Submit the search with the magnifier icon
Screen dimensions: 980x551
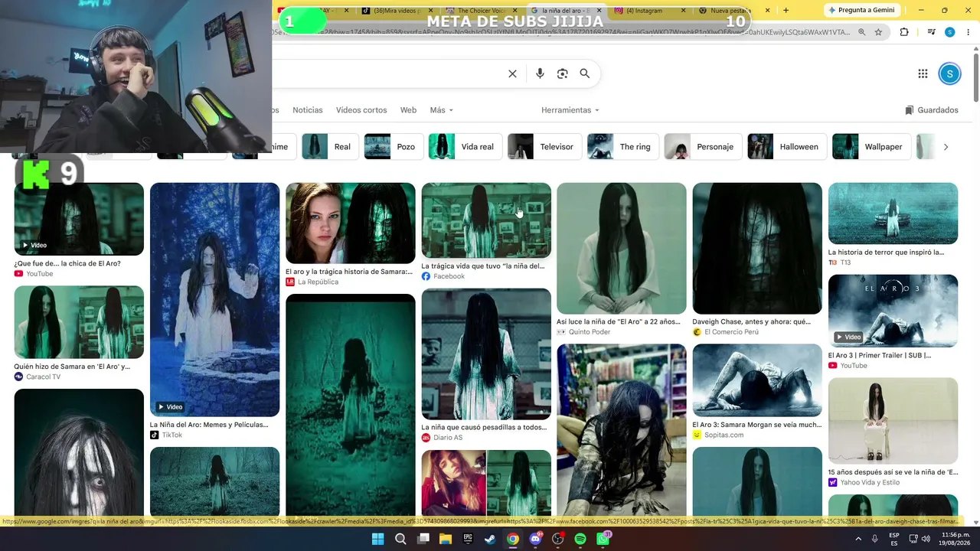tap(585, 73)
